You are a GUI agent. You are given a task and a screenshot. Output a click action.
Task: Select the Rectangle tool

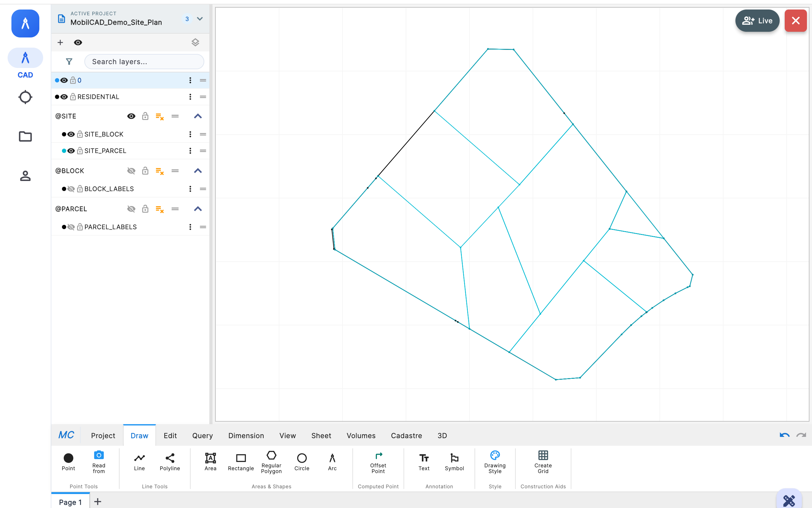tap(241, 462)
